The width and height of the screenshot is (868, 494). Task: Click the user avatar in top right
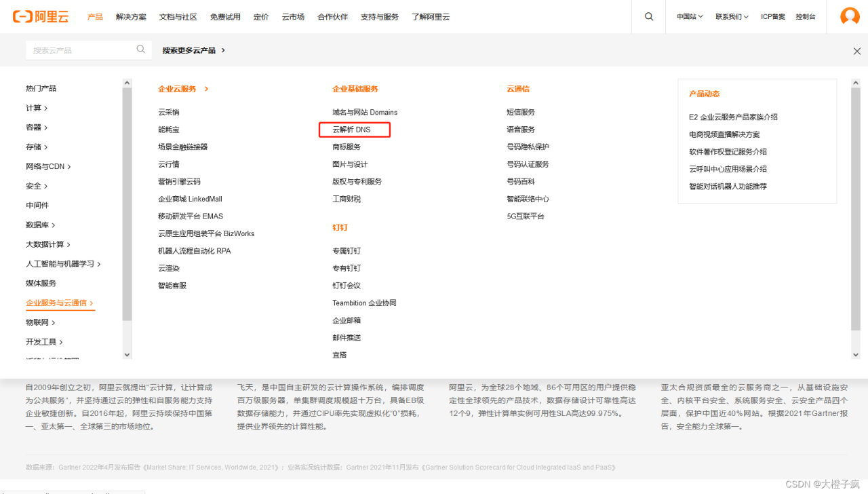point(850,16)
